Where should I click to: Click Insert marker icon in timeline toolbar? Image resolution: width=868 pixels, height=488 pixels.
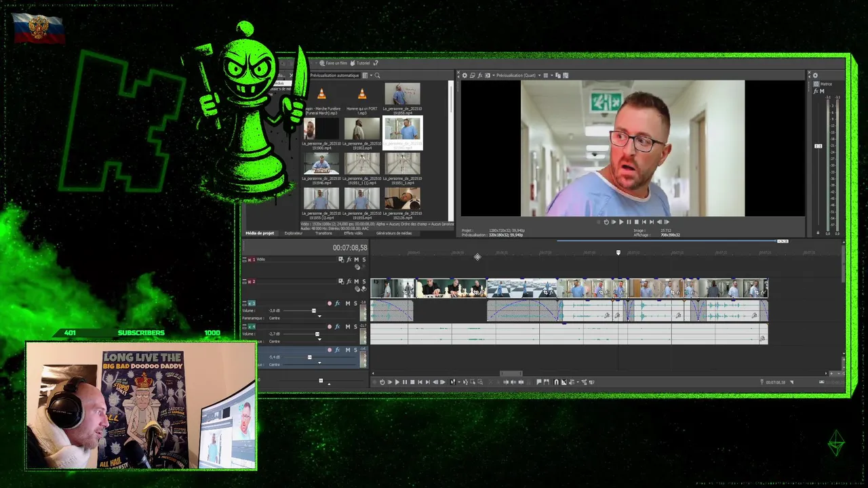pos(539,382)
